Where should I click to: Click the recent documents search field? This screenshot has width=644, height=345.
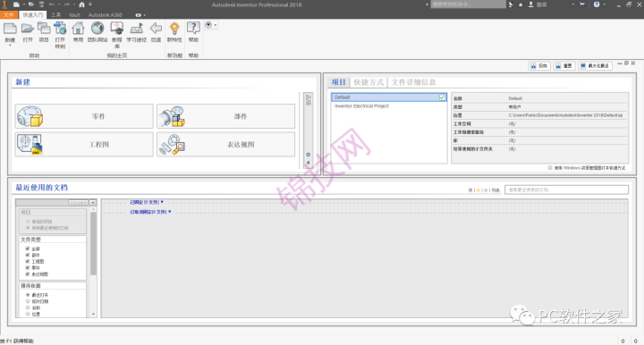pos(566,189)
